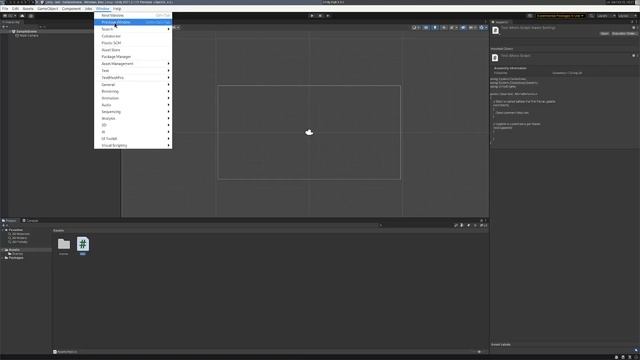
Task: Click the camera gizmo in Scene view
Action: coord(309,132)
